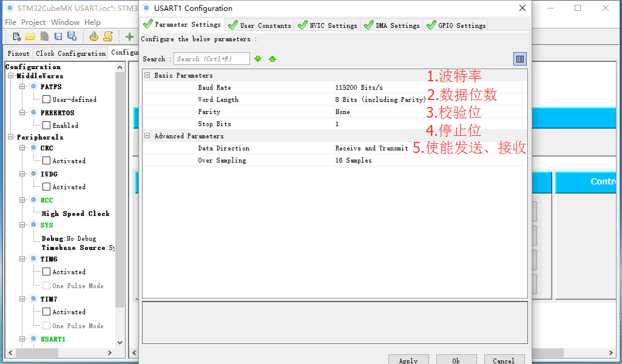The height and width of the screenshot is (364, 622).
Task: Switch to the GPIO Settings tab
Action: 455,25
